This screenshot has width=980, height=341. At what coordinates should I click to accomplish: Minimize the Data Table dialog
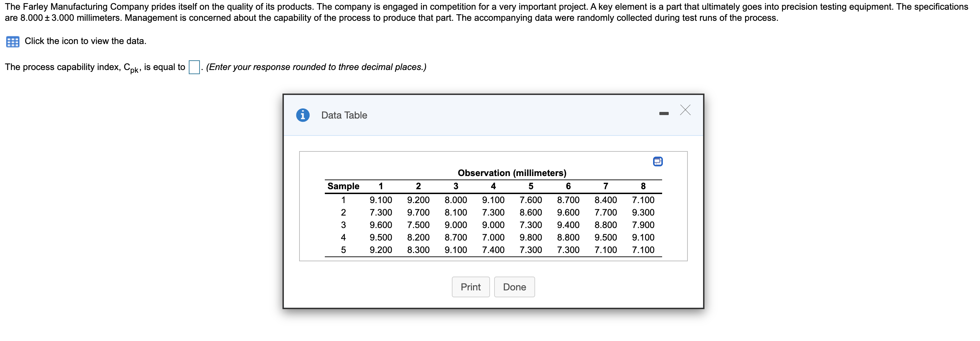point(664,113)
